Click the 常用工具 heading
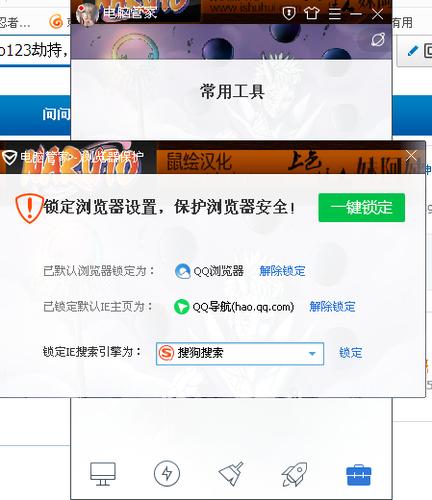Image resolution: width=432 pixels, height=500 pixels. coord(232,91)
